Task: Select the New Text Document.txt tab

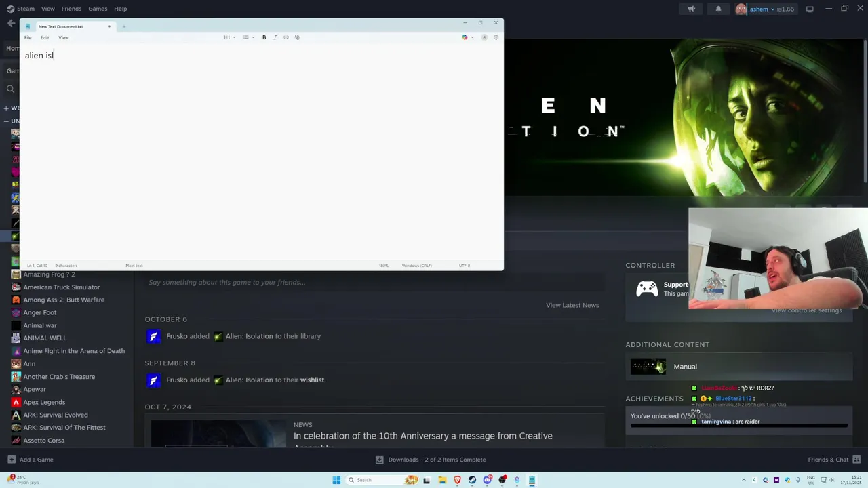Action: click(x=67, y=26)
